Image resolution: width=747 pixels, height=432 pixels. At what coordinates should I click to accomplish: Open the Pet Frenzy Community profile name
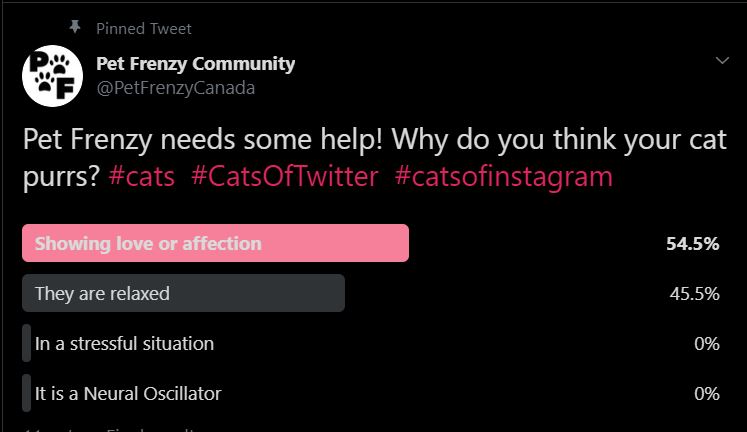coord(195,64)
